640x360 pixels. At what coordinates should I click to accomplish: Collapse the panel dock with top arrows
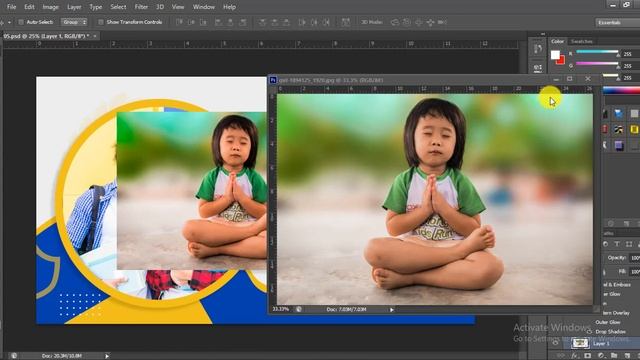pos(542,34)
